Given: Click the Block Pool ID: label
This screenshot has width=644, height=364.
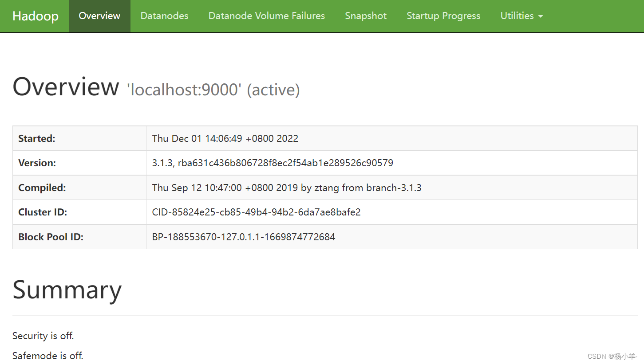Looking at the screenshot, I should (x=51, y=237).
